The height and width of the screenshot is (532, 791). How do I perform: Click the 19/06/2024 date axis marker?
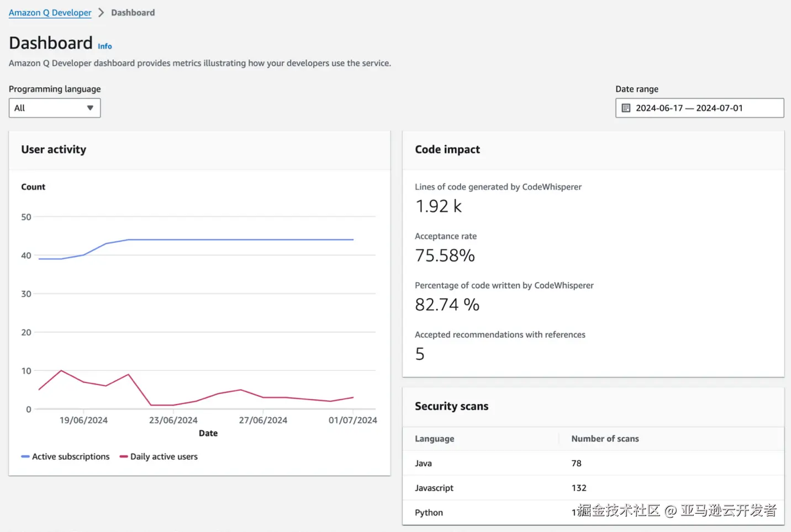pyautogui.click(x=83, y=420)
